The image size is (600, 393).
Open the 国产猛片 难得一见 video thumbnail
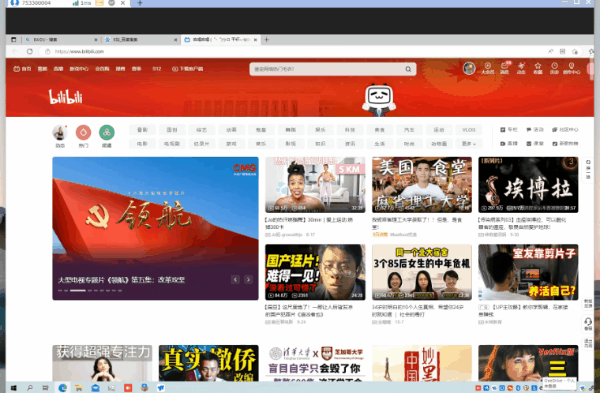click(x=315, y=272)
